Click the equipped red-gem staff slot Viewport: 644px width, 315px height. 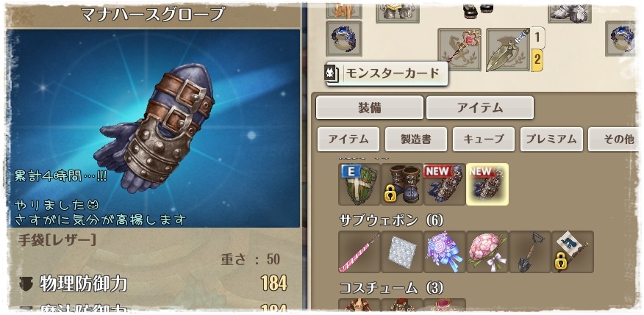tap(459, 50)
